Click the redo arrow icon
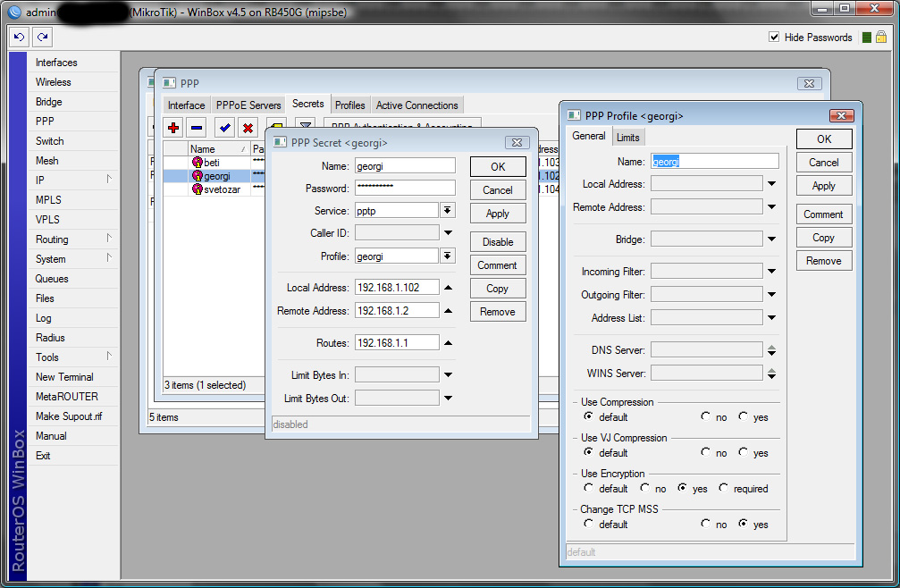The image size is (900, 588). pyautogui.click(x=41, y=38)
